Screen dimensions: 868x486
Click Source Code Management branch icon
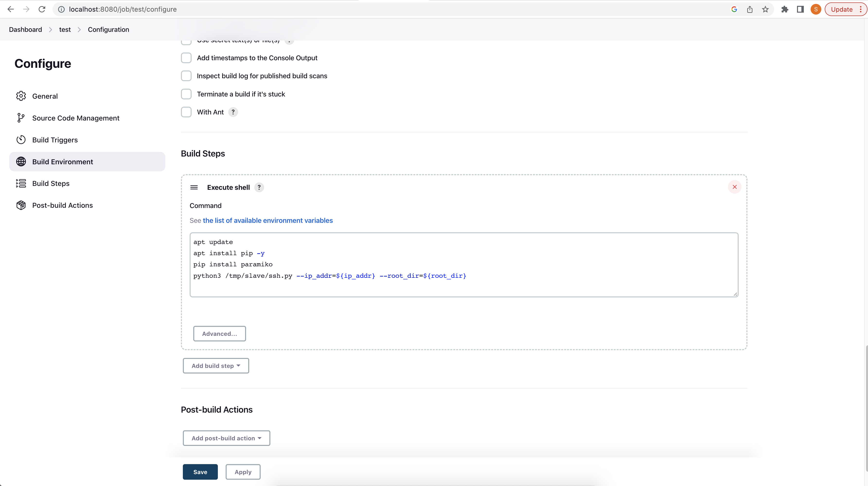(21, 118)
